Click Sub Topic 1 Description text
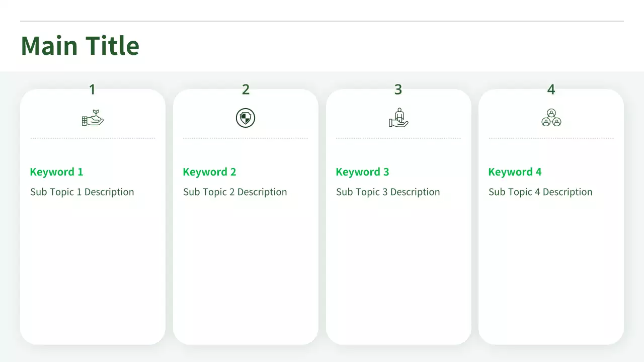The width and height of the screenshot is (644, 362). [82, 192]
